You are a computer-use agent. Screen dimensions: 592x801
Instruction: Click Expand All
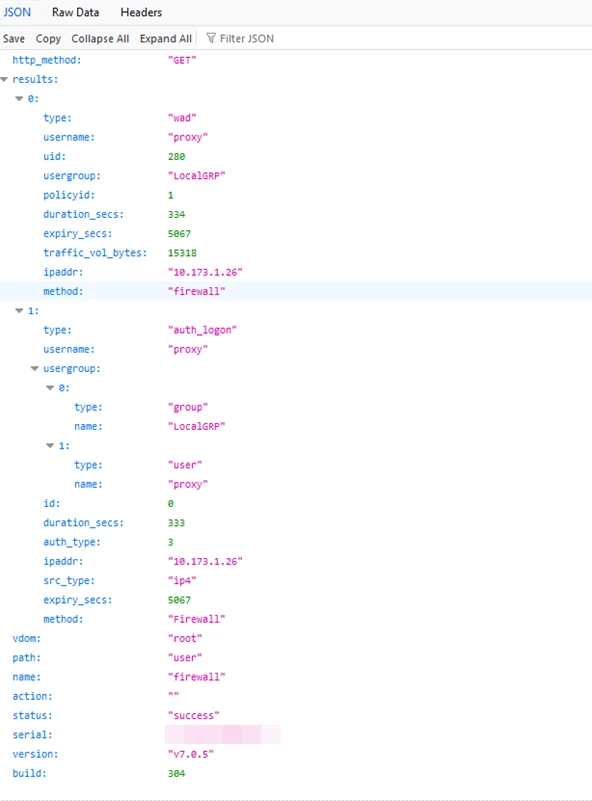pyautogui.click(x=165, y=38)
